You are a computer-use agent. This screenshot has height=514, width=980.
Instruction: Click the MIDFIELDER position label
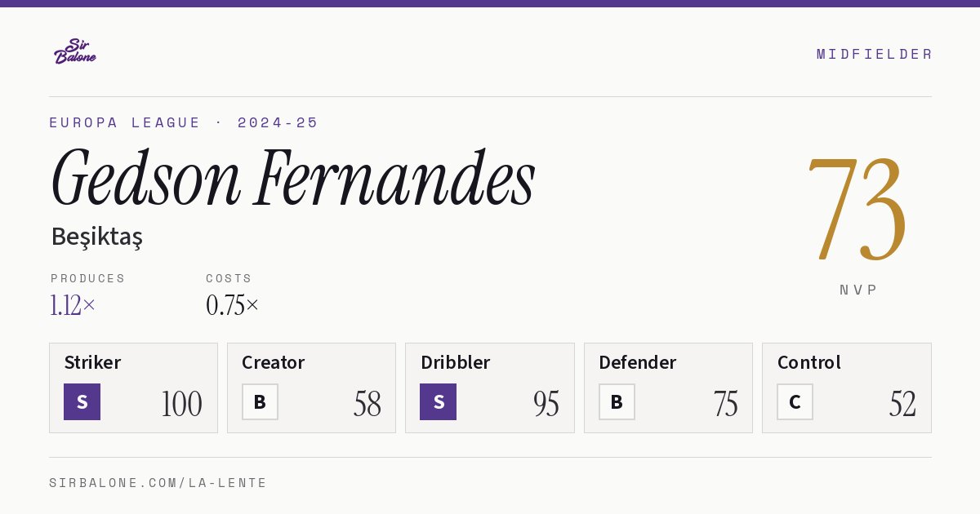pos(875,54)
